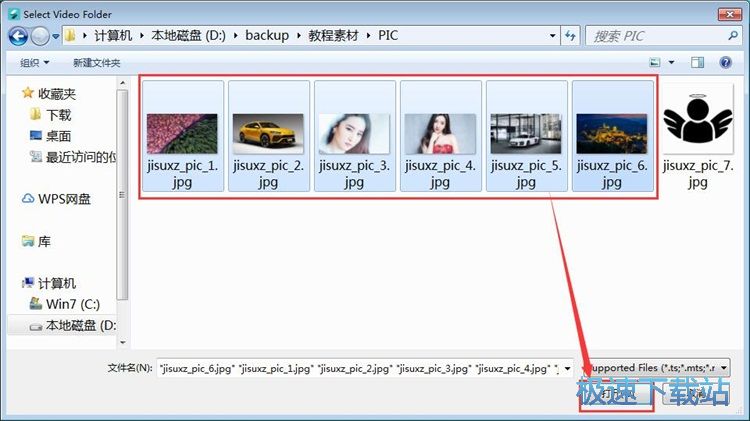Click the 计算机 breadcrumb segment

click(113, 36)
